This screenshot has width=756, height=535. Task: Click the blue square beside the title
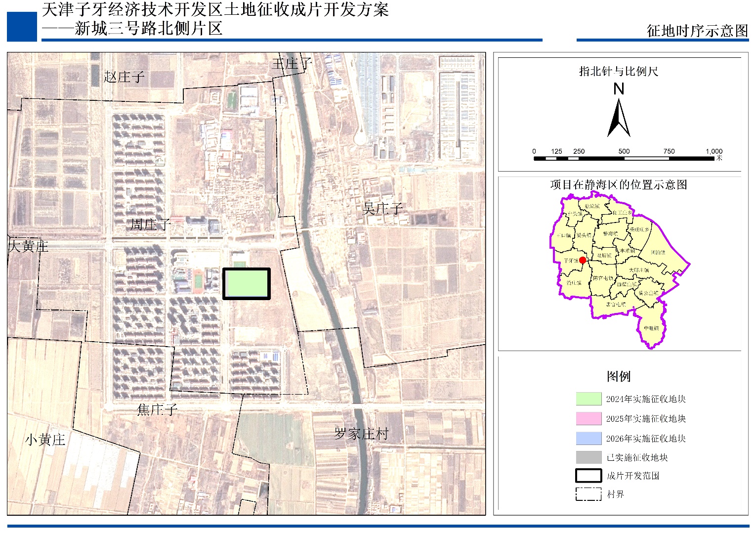click(x=22, y=26)
